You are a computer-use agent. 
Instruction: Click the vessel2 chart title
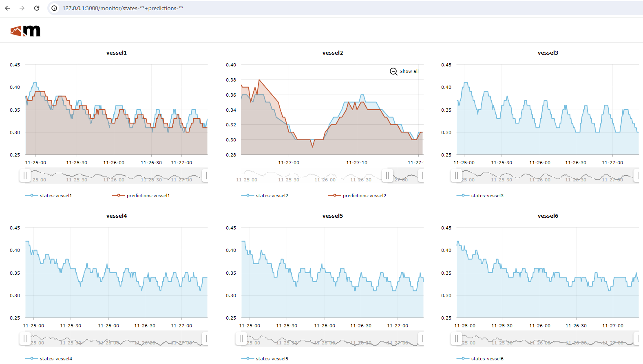tap(333, 53)
